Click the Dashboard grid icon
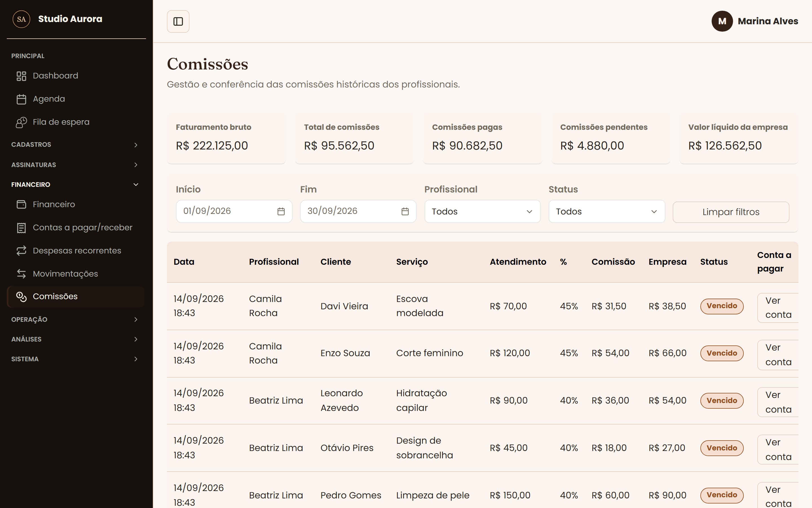The image size is (812, 508). click(21, 76)
